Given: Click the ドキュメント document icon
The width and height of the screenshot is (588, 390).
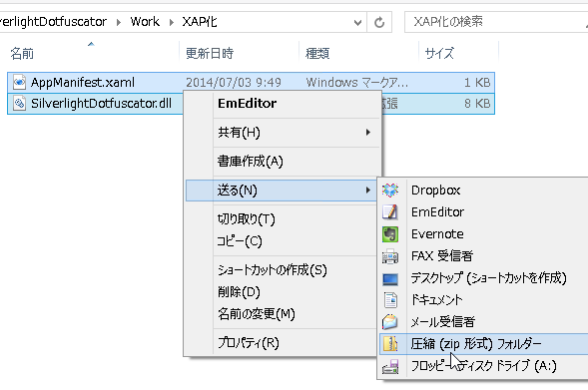Looking at the screenshot, I should 390,300.
